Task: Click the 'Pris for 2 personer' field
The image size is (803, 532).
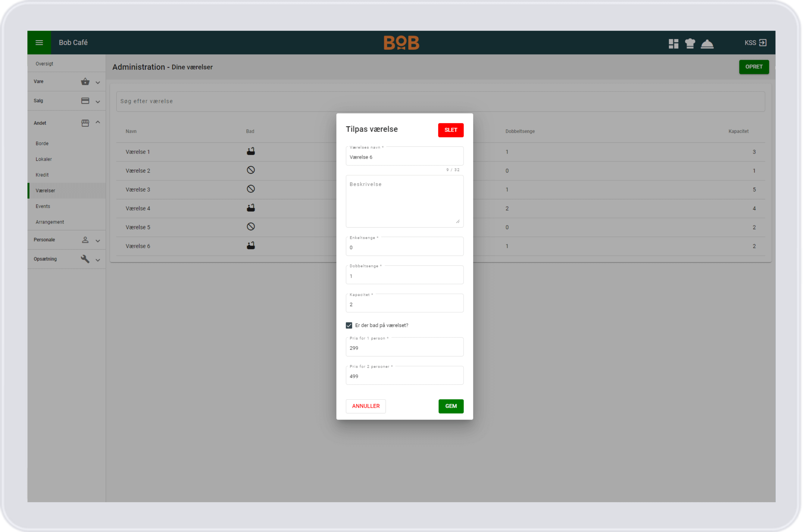Action: point(405,375)
